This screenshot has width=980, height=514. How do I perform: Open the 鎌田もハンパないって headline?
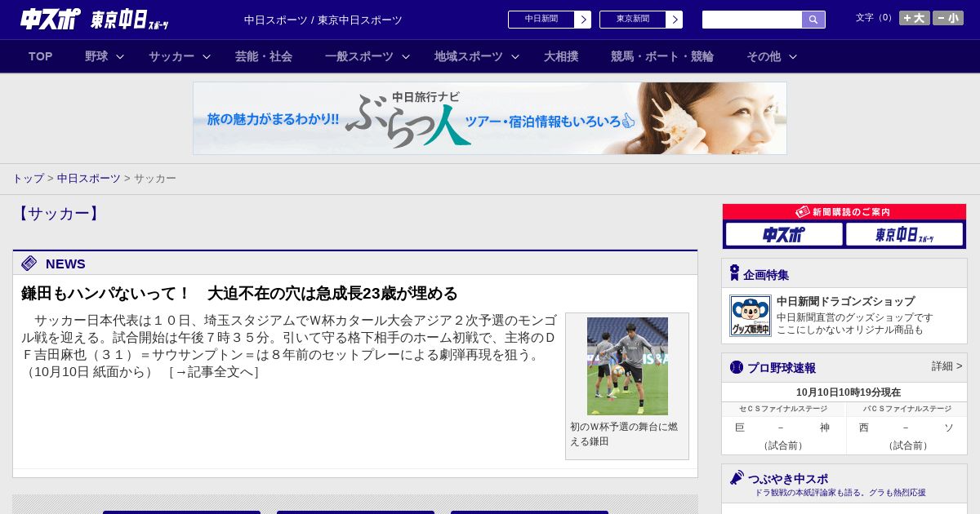240,293
